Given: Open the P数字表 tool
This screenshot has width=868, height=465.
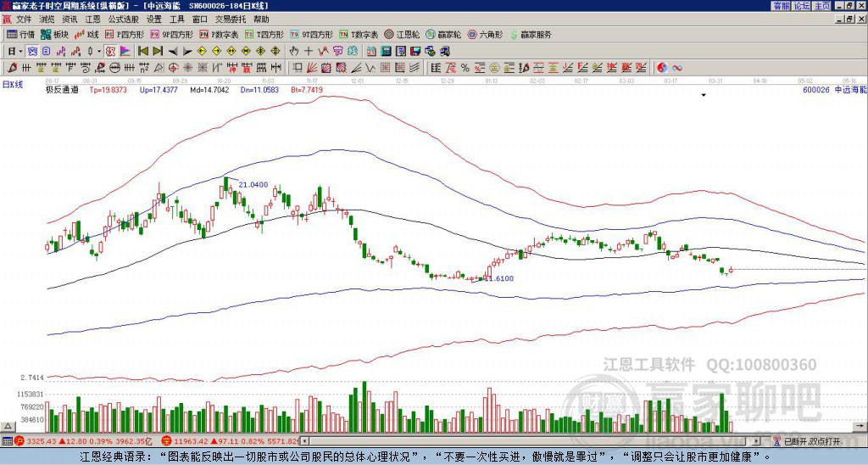Looking at the screenshot, I should pyautogui.click(x=220, y=34).
